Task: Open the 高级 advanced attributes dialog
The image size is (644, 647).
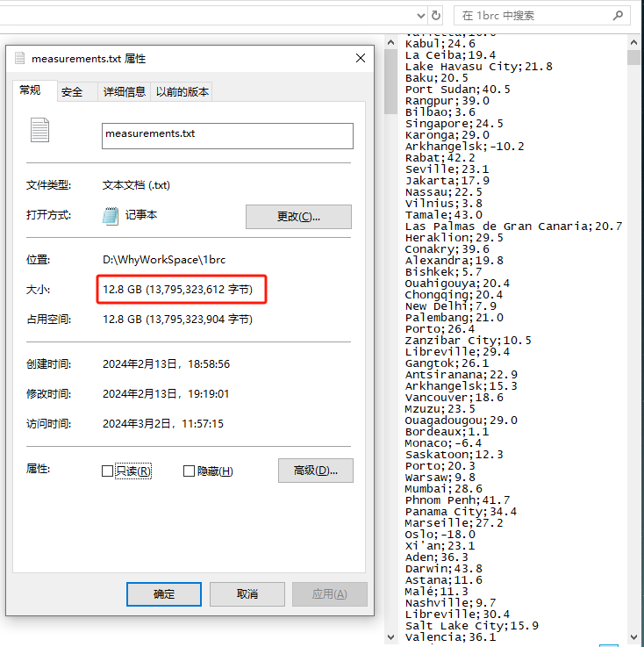Action: click(315, 471)
